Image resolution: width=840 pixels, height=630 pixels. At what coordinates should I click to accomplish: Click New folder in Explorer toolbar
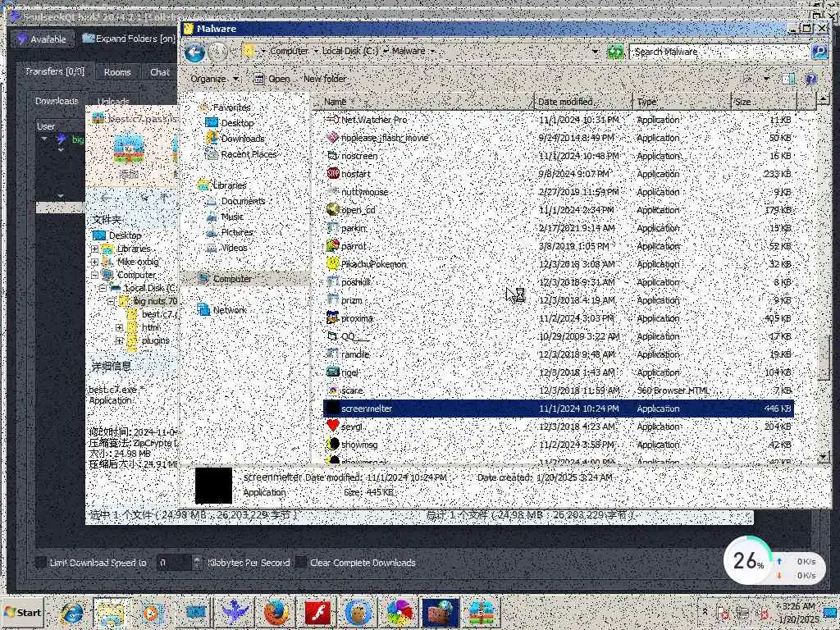point(325,79)
